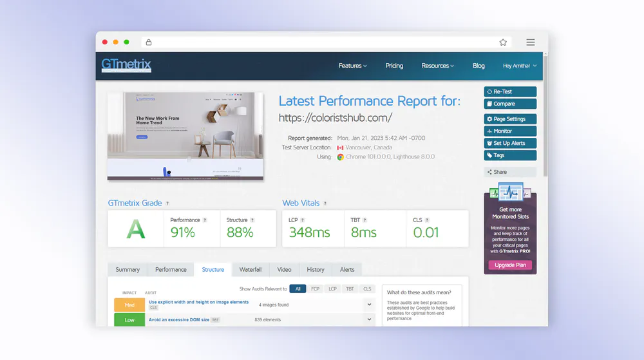Click the Low impact badge
Image resolution: width=644 pixels, height=360 pixels.
(129, 320)
